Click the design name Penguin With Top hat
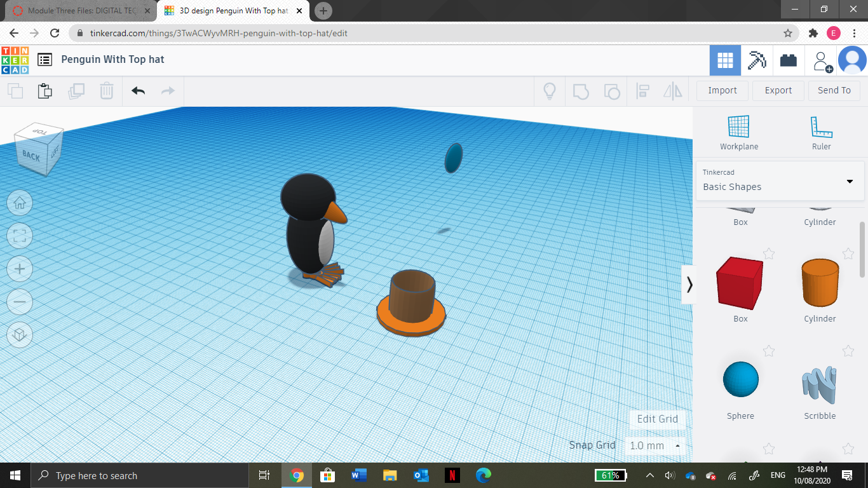Image resolution: width=868 pixels, height=488 pixels. pyautogui.click(x=112, y=59)
